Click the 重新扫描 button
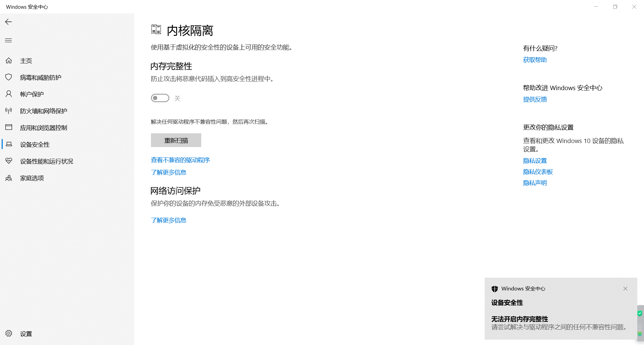644x345 pixels. tap(176, 140)
